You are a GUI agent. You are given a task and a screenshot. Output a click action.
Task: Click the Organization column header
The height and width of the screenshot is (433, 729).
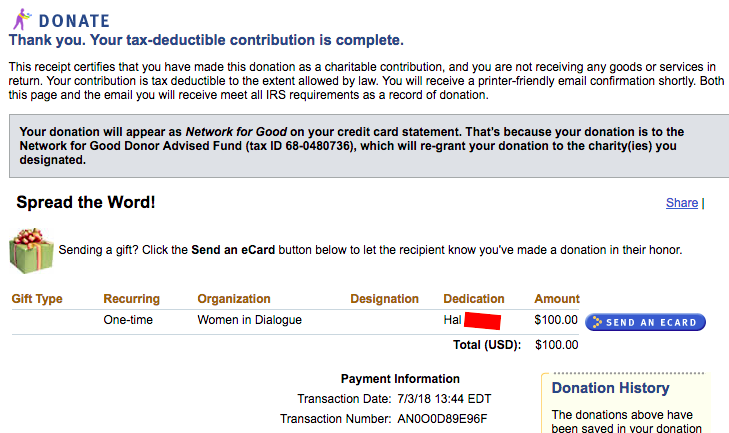click(234, 299)
